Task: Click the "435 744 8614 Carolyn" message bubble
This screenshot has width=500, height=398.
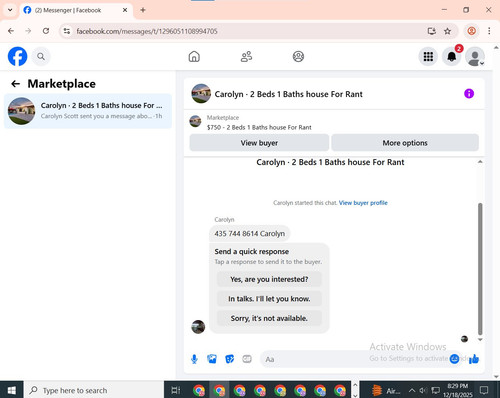Action: pyautogui.click(x=250, y=234)
